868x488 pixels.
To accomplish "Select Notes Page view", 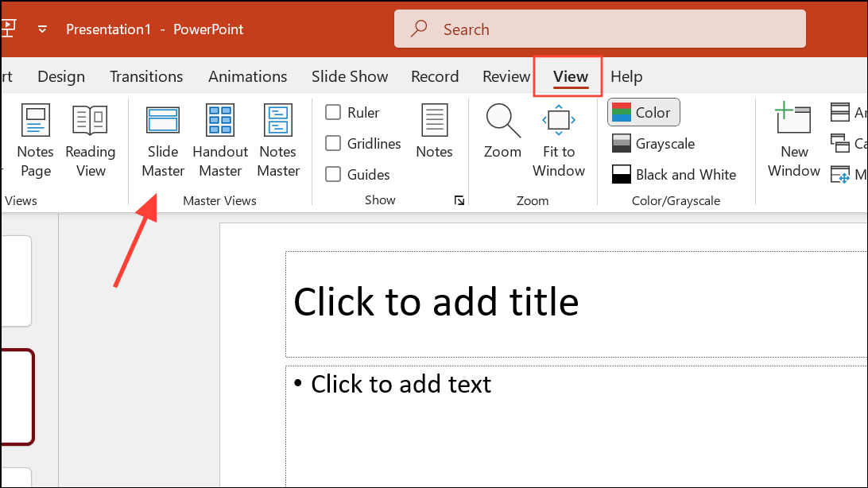I will pos(35,141).
